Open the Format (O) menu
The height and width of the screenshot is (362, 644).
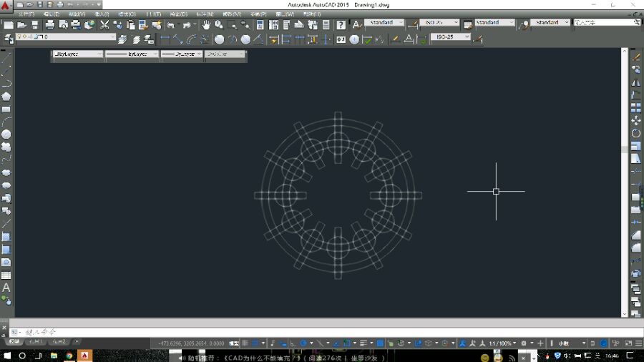[x=127, y=14]
